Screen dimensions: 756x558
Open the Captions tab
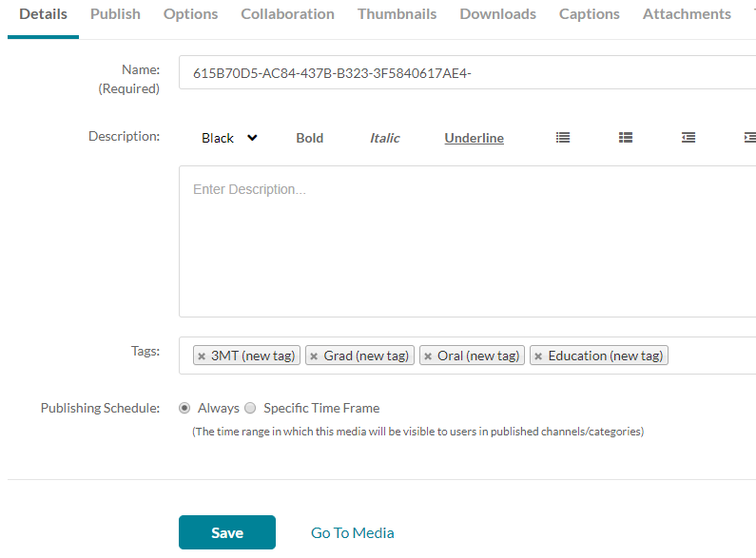click(x=590, y=14)
